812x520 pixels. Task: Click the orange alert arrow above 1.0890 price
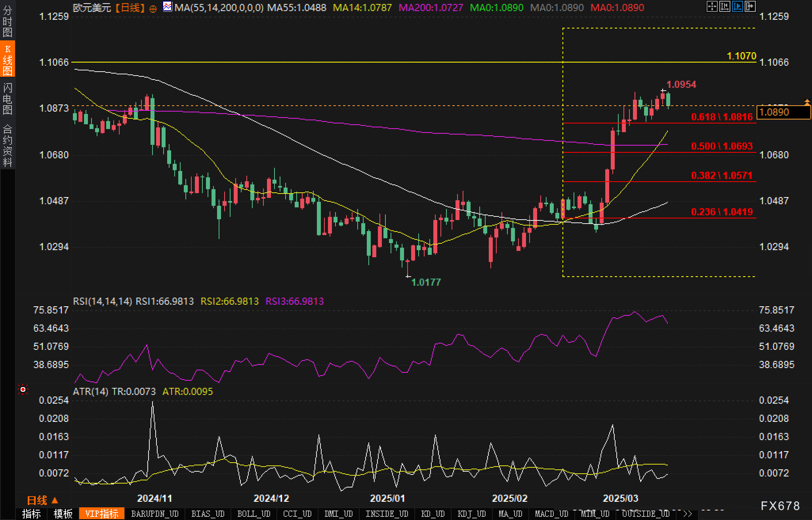click(807, 102)
